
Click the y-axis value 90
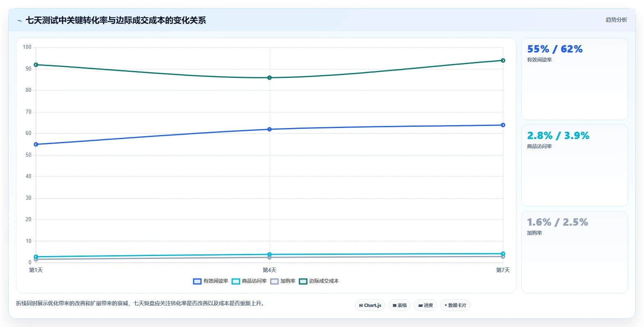click(28, 69)
